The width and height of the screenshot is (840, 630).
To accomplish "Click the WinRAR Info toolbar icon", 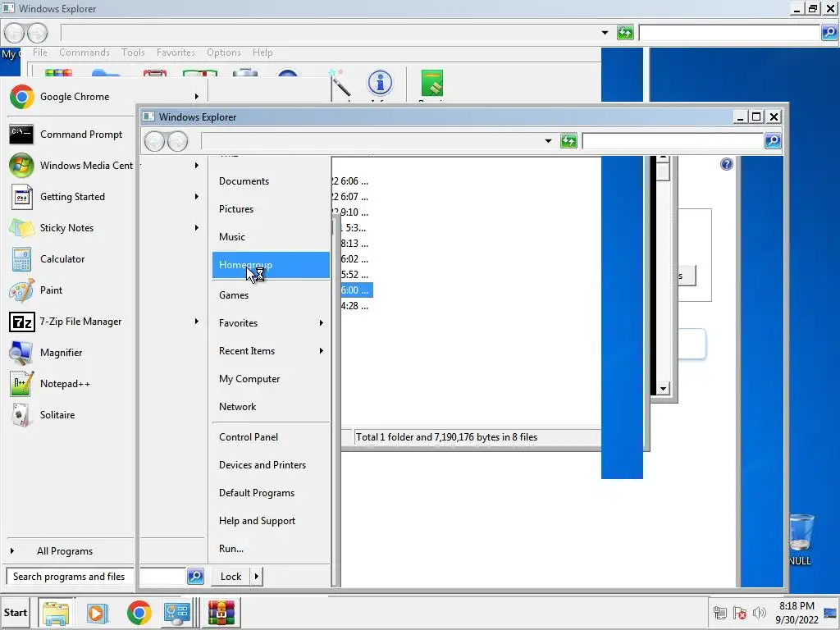I will coord(380,84).
